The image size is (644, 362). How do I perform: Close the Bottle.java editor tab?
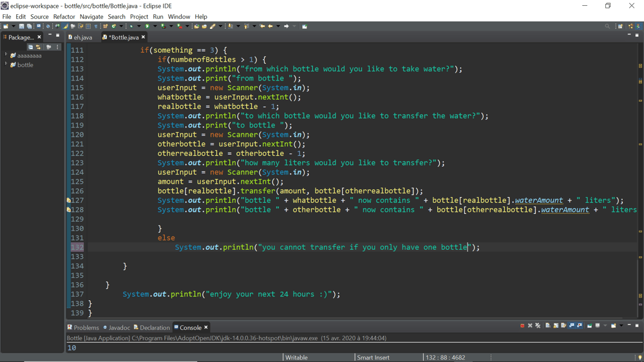144,37
